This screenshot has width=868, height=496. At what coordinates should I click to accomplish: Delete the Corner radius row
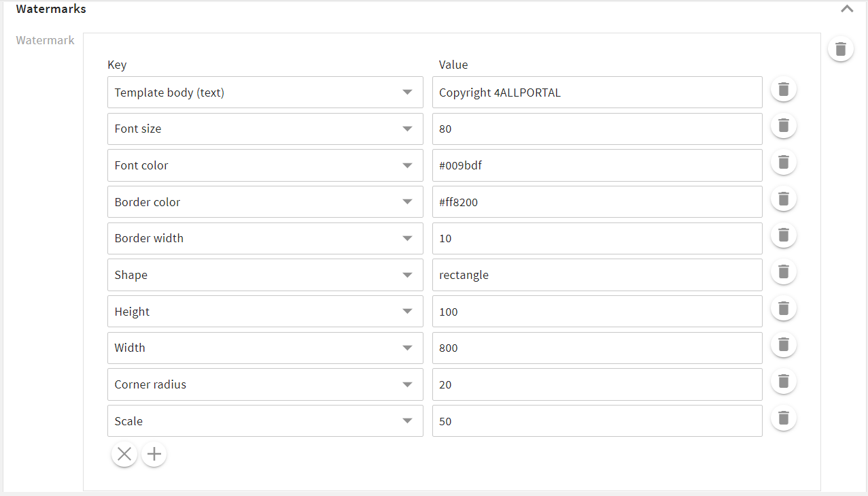[783, 382]
